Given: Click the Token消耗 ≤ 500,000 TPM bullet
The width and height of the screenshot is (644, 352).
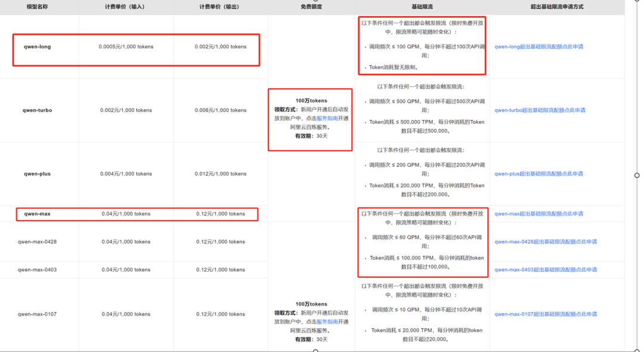Looking at the screenshot, I should [427, 126].
